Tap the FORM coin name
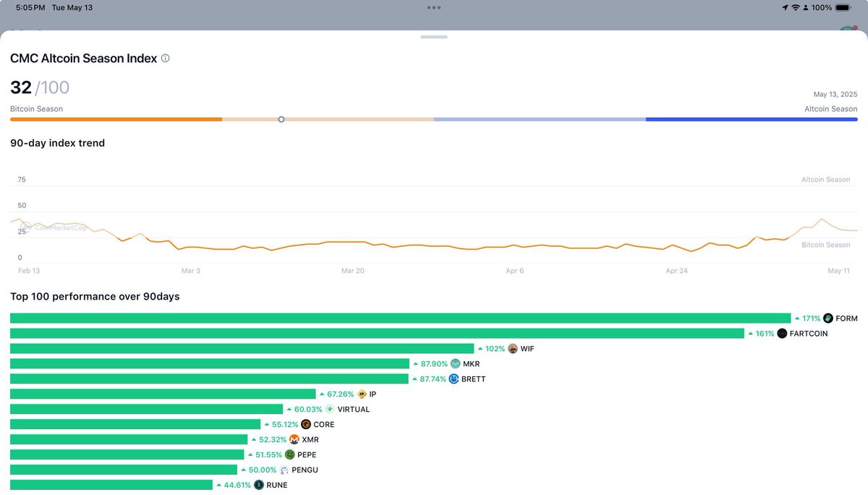 (x=846, y=318)
